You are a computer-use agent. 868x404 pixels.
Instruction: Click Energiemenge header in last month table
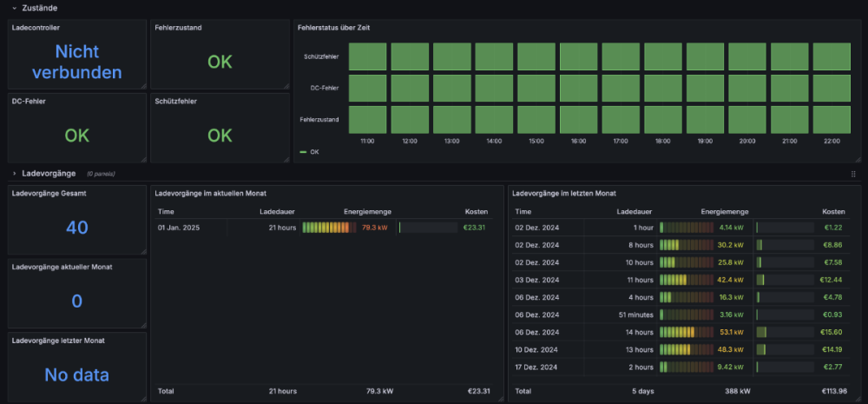click(x=724, y=211)
